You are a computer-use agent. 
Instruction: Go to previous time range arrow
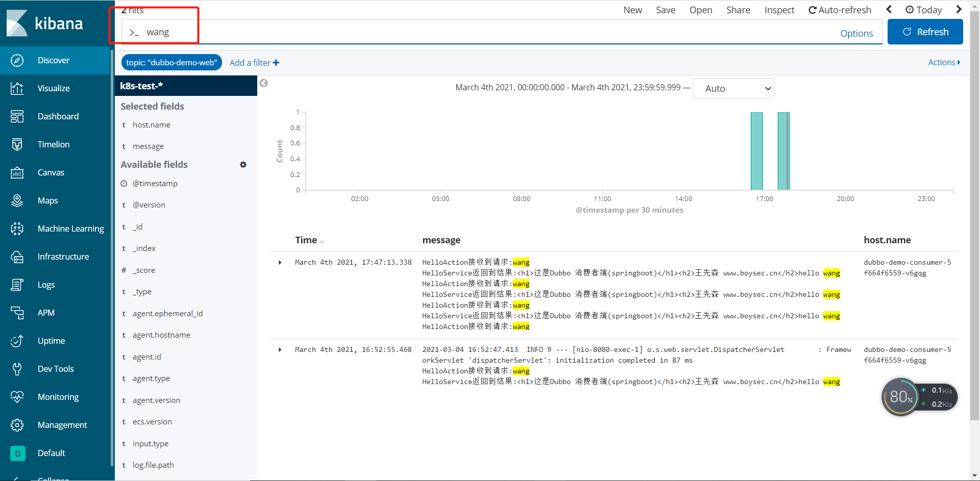pos(889,10)
